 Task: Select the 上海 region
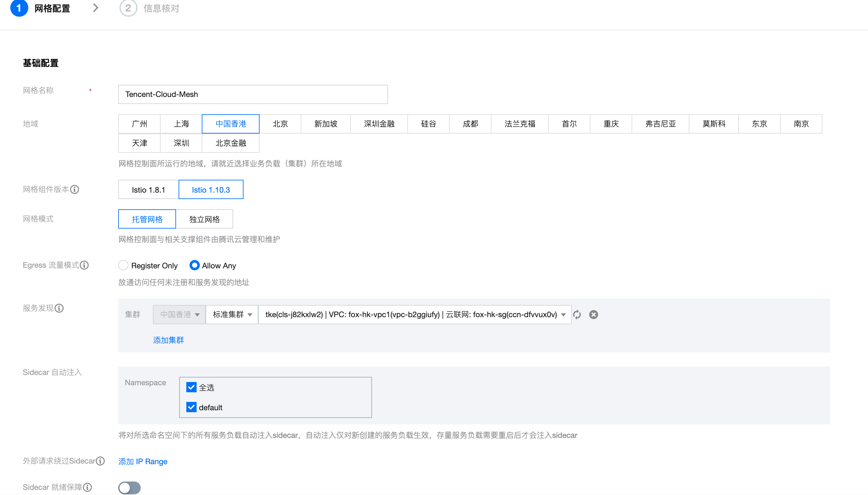[x=181, y=124]
